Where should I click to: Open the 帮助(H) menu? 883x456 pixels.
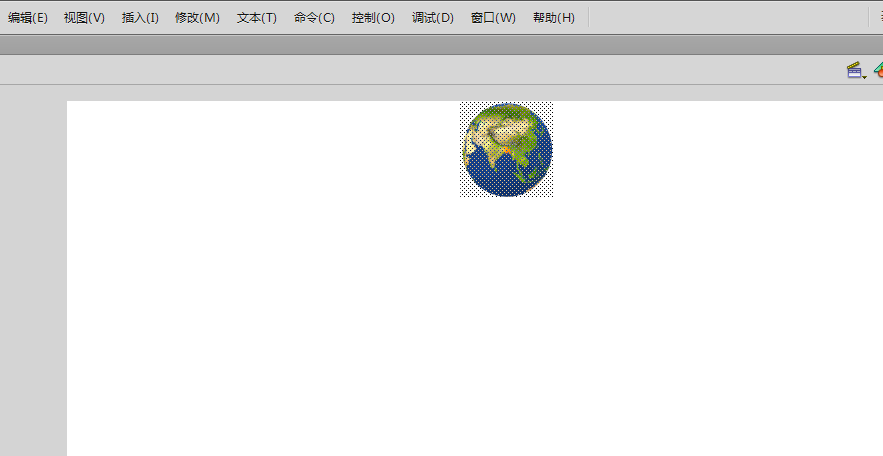[554, 18]
